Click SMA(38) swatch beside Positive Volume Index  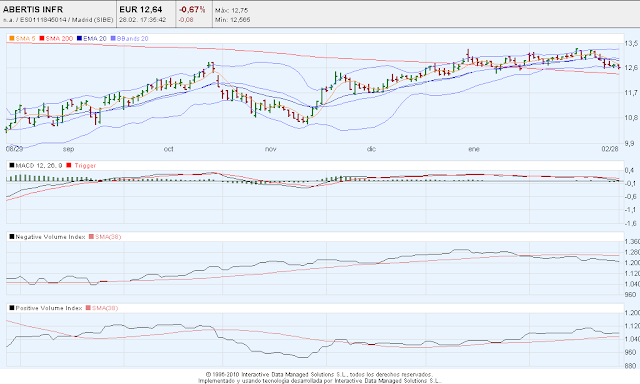[88, 308]
